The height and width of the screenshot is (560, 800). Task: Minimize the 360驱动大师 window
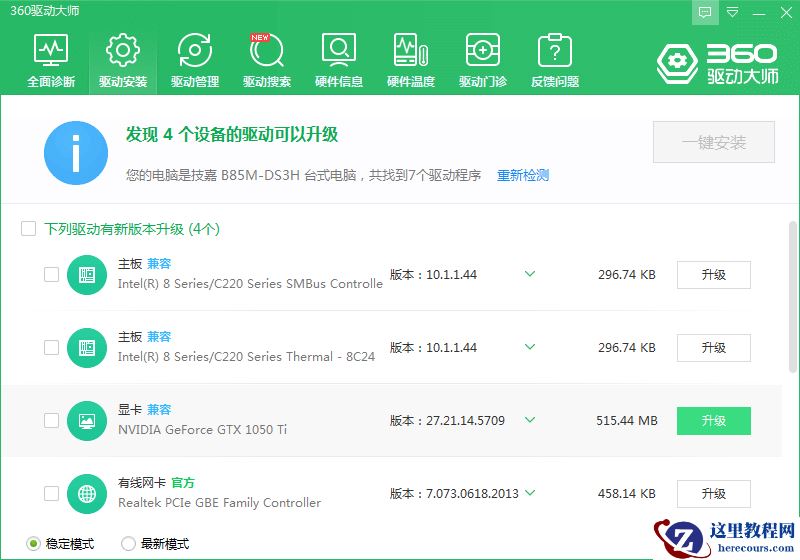(x=759, y=12)
